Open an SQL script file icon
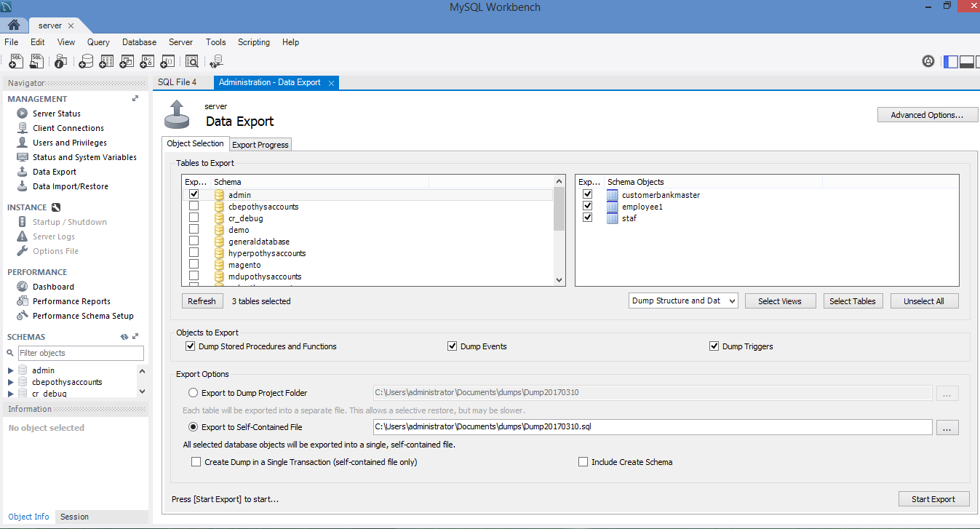The width and height of the screenshot is (980, 529). pyautogui.click(x=36, y=62)
